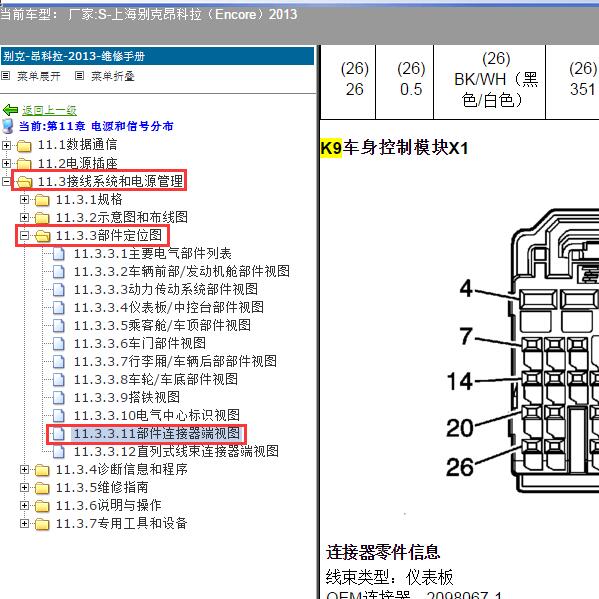Open 11.3.3.3动力传动系统部件视图
The height and width of the screenshot is (599, 599).
click(165, 290)
